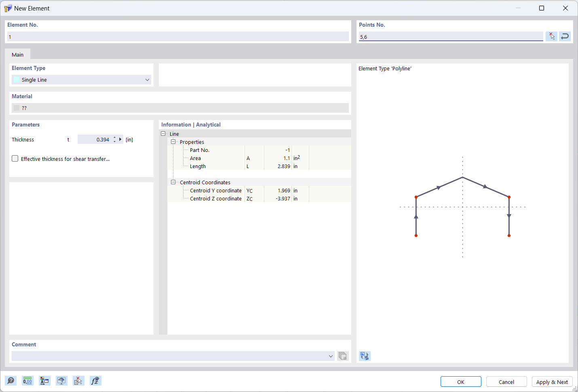Collapse the Centroid Coordinates node
Image resolution: width=578 pixels, height=392 pixels.
[x=173, y=182]
